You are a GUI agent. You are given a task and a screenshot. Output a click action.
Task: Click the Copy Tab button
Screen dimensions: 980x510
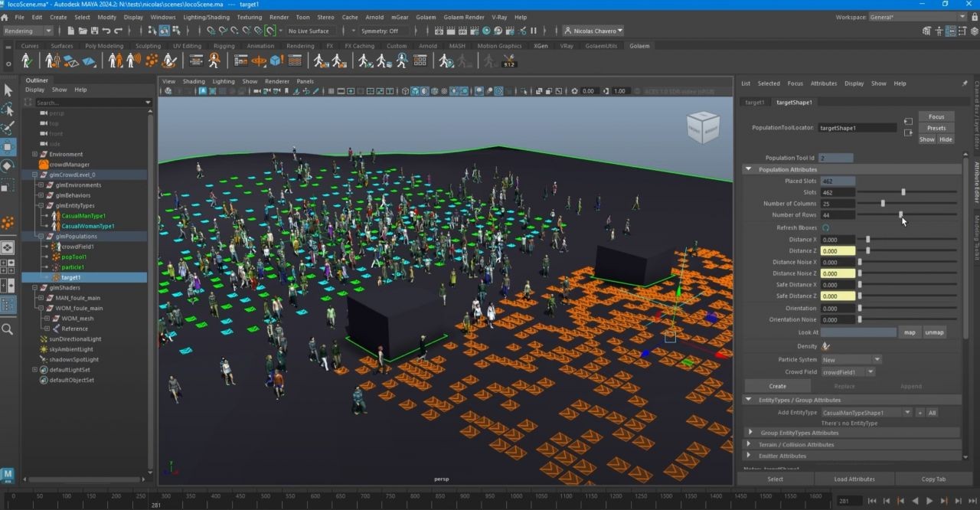[933, 479]
